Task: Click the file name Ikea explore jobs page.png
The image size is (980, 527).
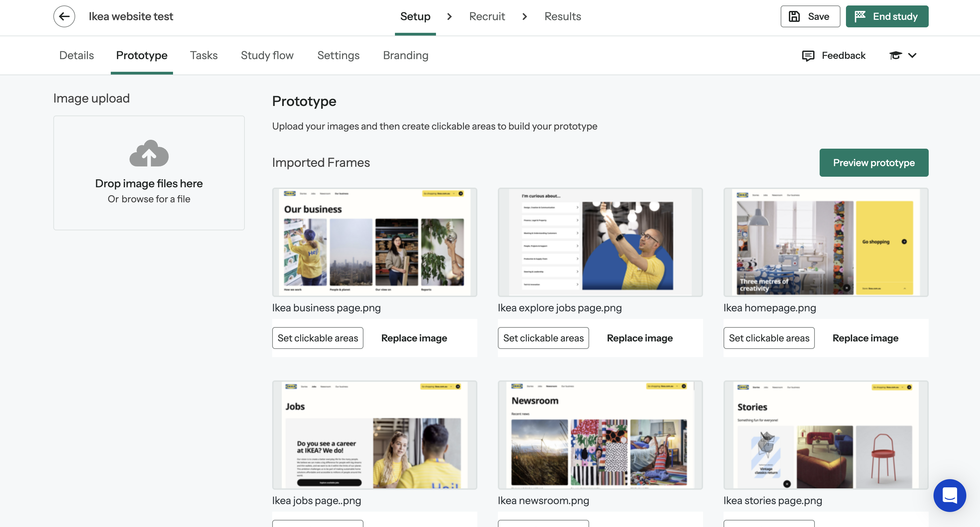Action: coord(560,308)
